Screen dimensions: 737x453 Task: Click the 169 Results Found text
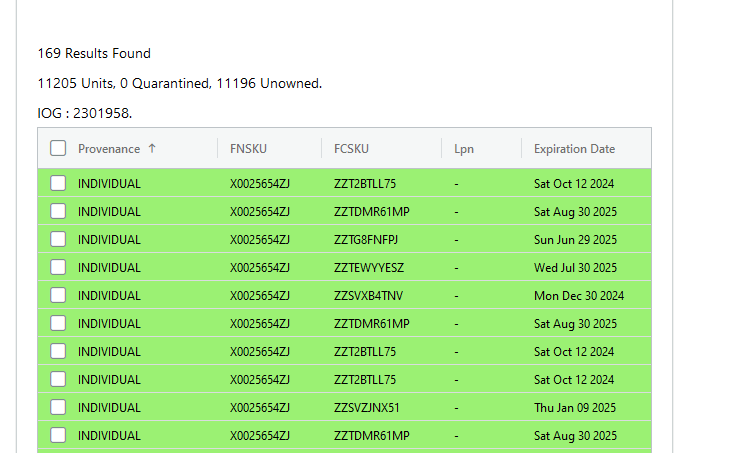[94, 53]
